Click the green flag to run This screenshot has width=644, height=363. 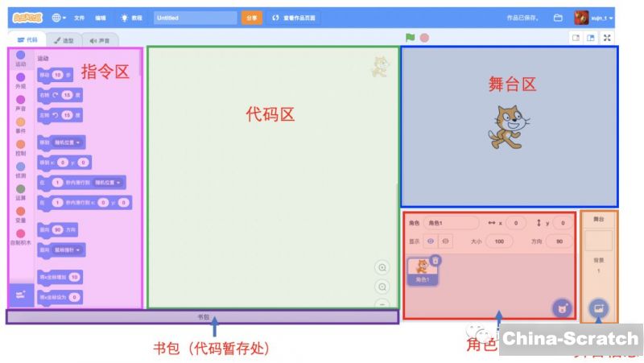click(x=410, y=37)
